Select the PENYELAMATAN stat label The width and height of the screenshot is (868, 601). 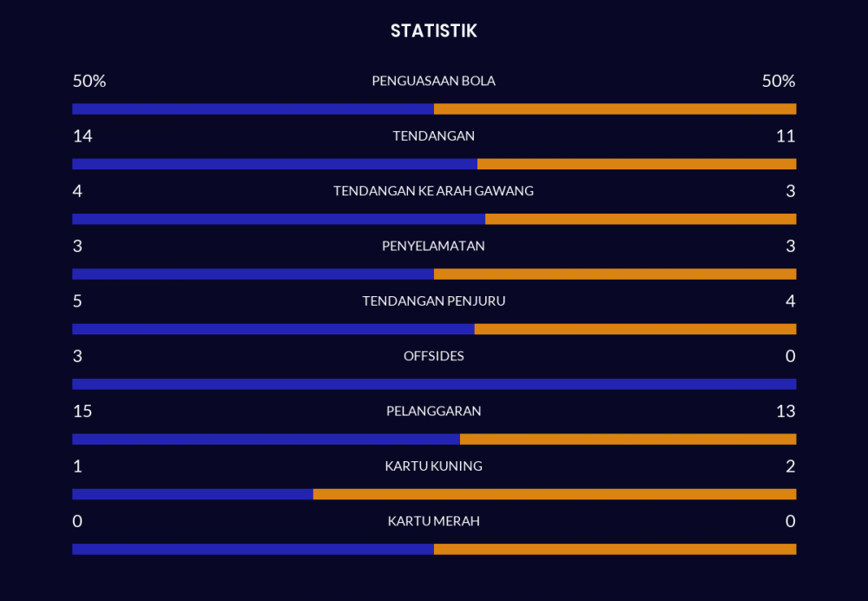tap(433, 247)
